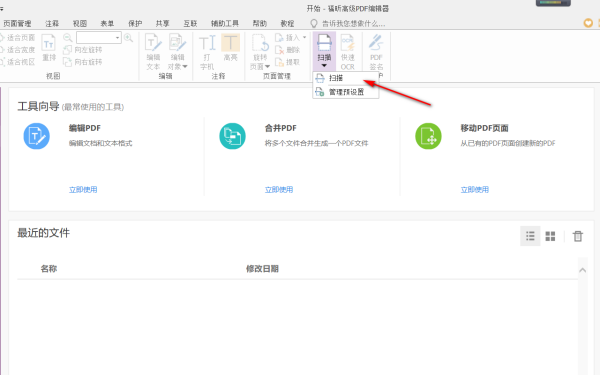This screenshot has height=375, width=600.
Task: Click 立即使用 link under 编辑PDF
Action: coord(83,189)
